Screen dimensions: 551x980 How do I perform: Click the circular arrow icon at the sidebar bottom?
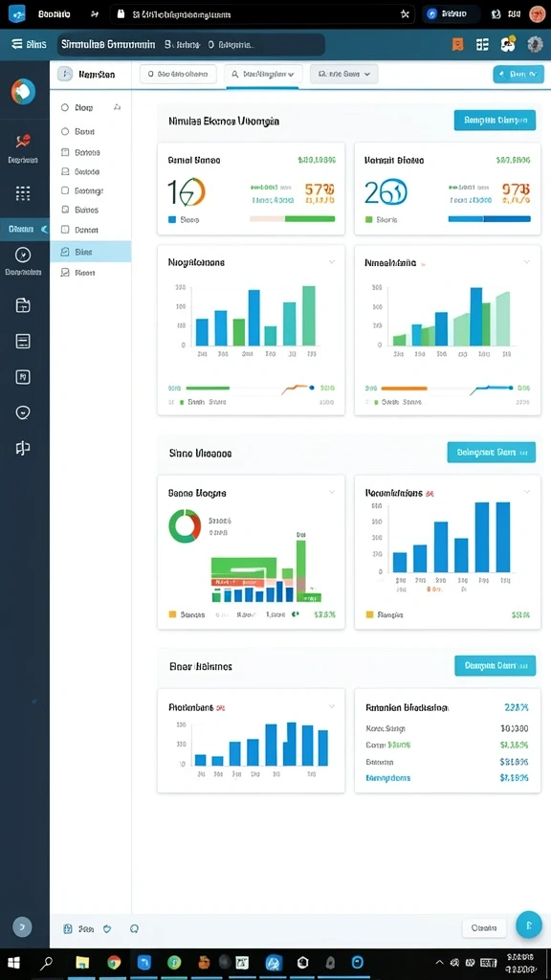click(x=22, y=926)
